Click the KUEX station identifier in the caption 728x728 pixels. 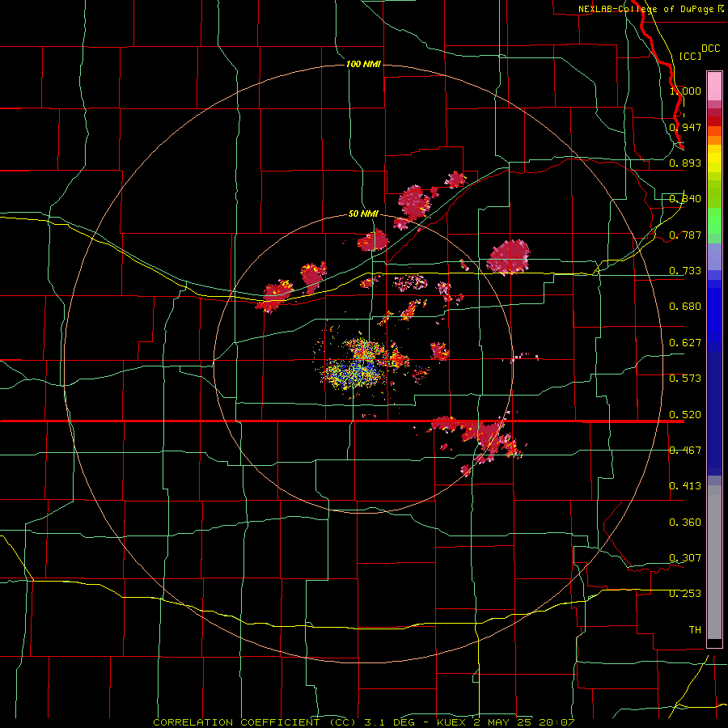[x=453, y=722]
